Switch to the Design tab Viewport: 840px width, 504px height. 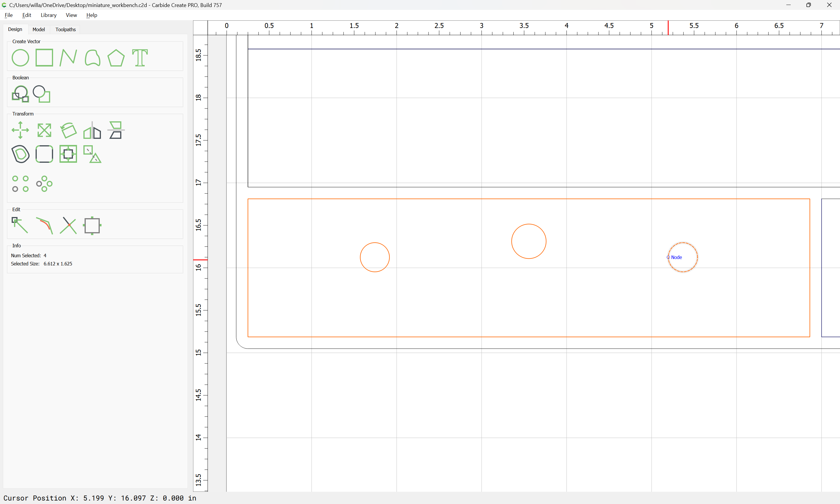click(15, 29)
